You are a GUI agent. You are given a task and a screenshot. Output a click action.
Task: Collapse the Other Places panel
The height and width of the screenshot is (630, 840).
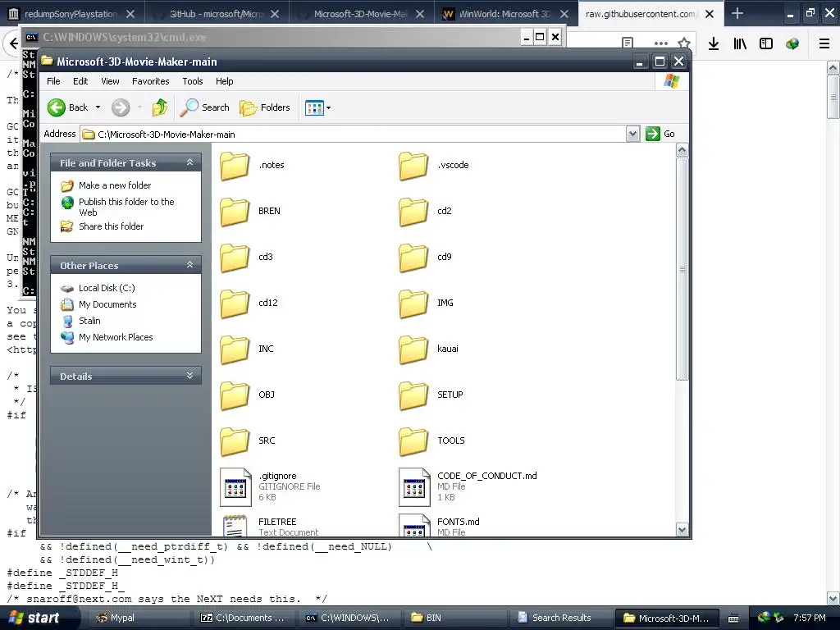click(x=189, y=265)
